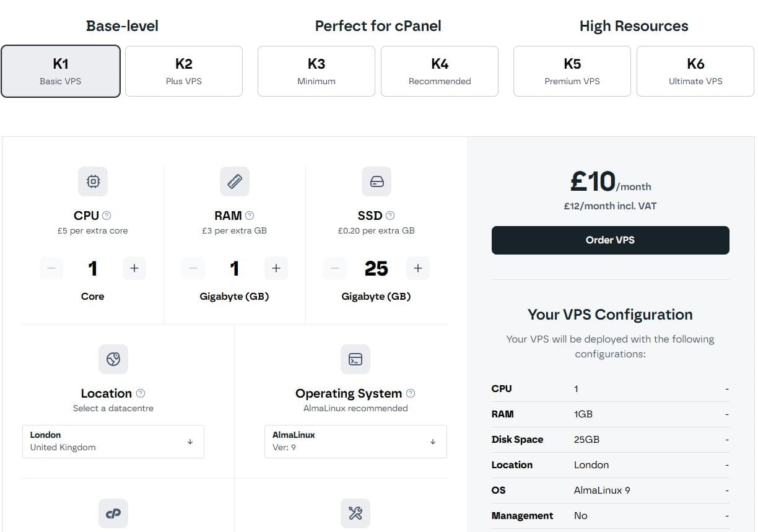Viewport: 758px width, 532px height.
Task: Choose the K4 Recommended cPanel plan
Action: pyautogui.click(x=440, y=71)
